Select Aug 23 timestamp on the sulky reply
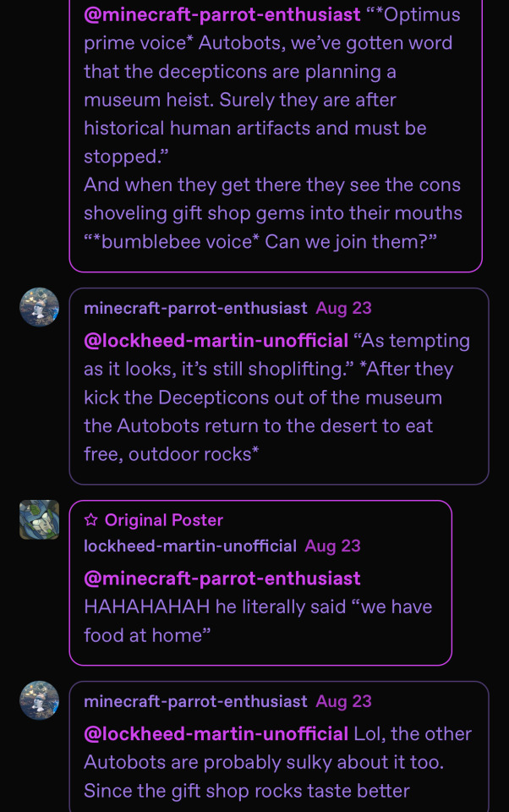This screenshot has height=812, width=509. [x=343, y=702]
